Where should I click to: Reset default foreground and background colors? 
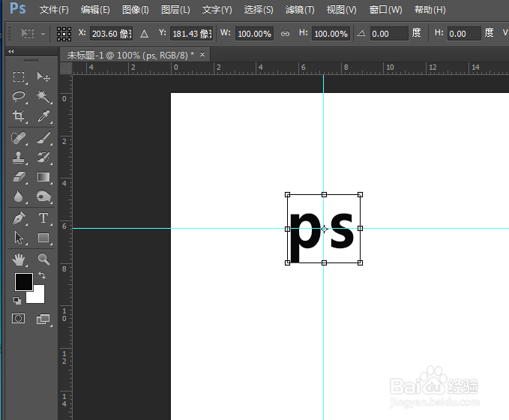17,301
